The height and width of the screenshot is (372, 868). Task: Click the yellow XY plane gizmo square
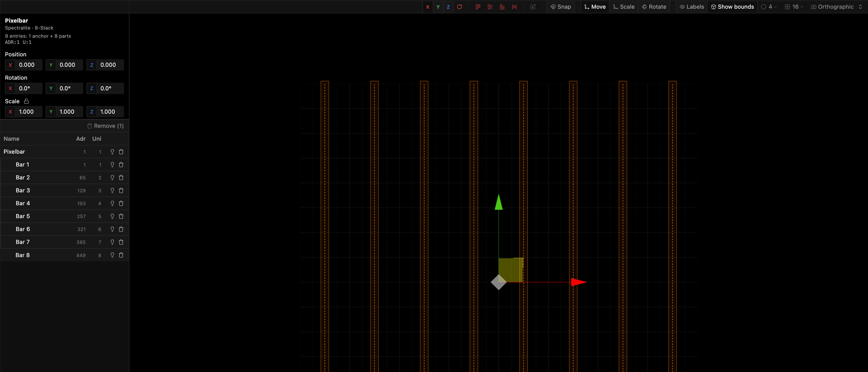[x=511, y=270]
